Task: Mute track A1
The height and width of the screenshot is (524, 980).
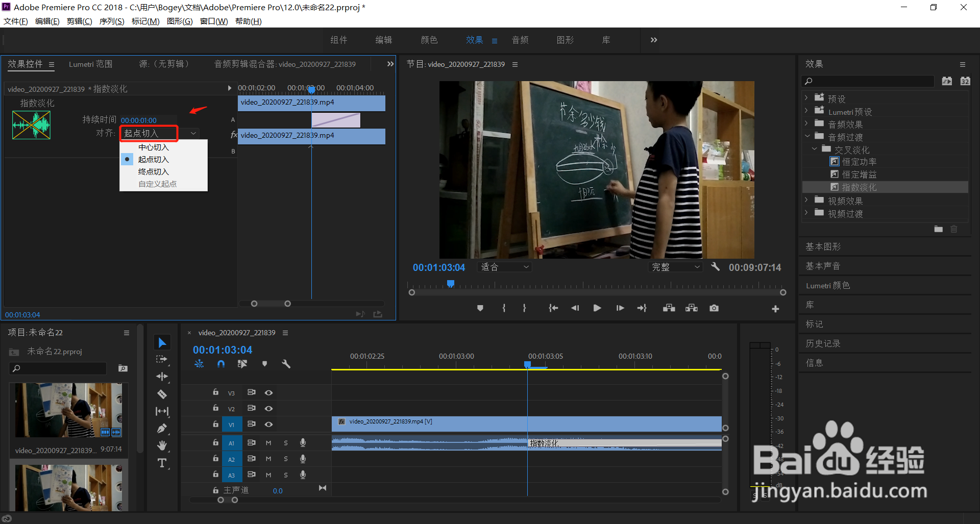Action: [x=268, y=443]
